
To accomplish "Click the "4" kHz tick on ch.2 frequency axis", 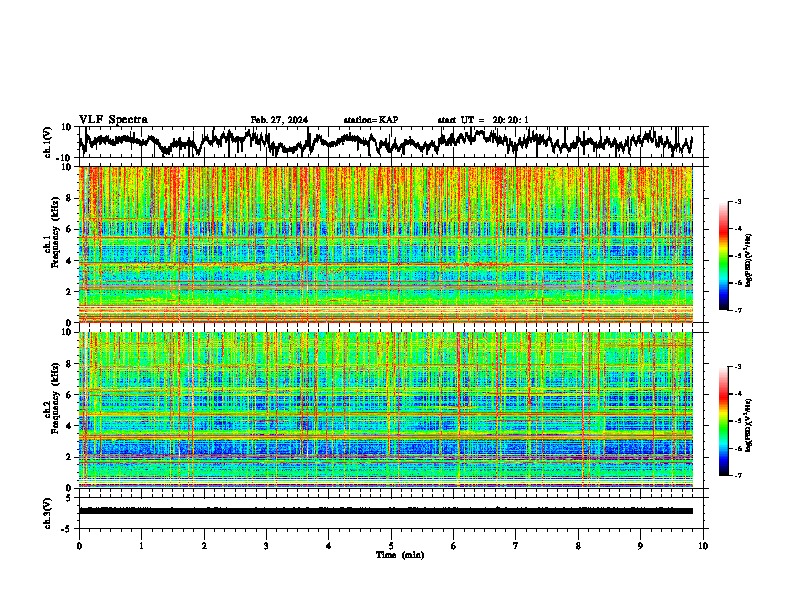I will pyautogui.click(x=70, y=426).
